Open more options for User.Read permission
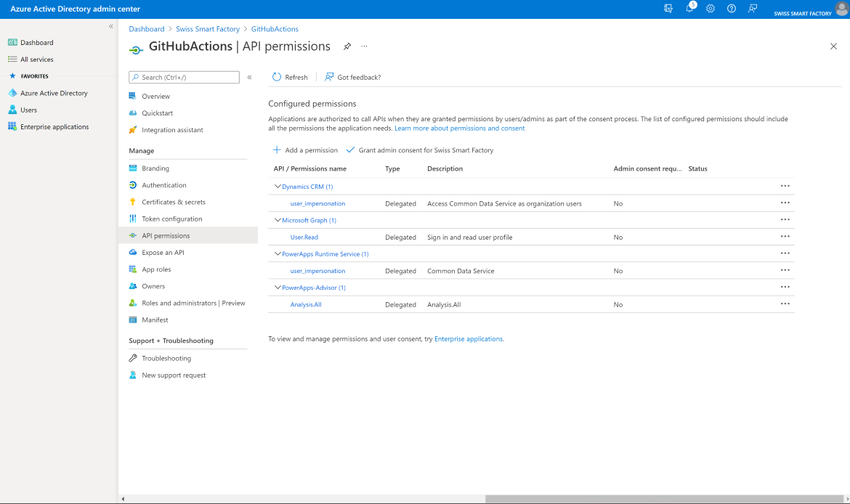 coord(785,236)
